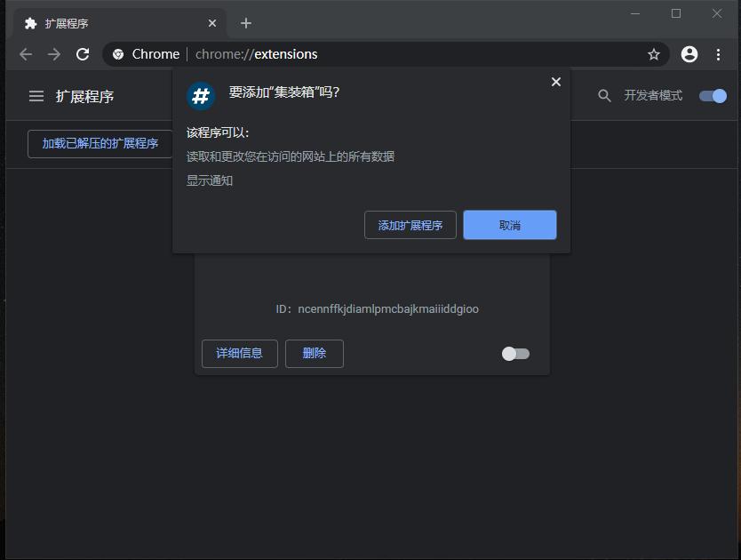Screen dimensions: 741x560
Task: Open a new tab with the plus button
Action: pyautogui.click(x=246, y=23)
